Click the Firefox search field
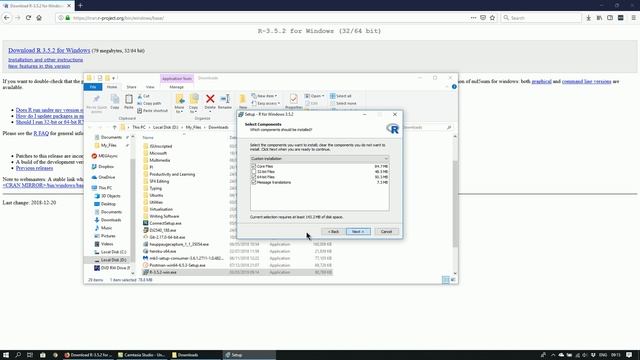The height and width of the screenshot is (360, 640). click(x=541, y=18)
